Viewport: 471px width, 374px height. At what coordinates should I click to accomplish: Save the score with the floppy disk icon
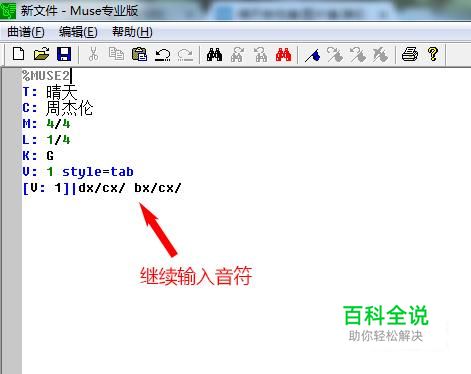point(64,54)
